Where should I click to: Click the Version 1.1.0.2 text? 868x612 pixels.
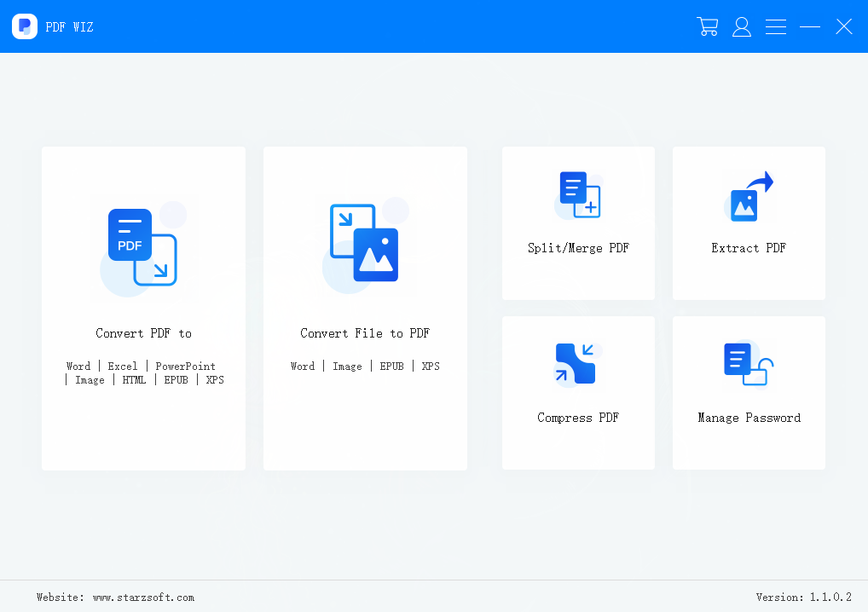[803, 598]
